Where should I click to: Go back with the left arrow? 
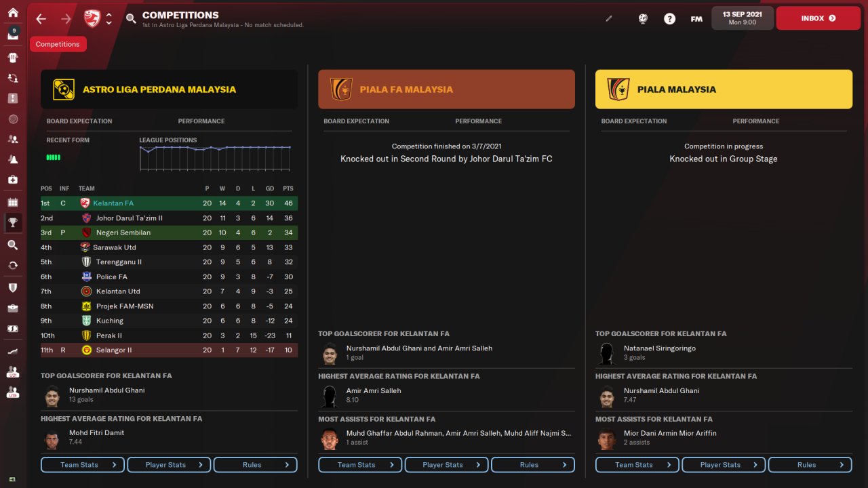coord(41,19)
